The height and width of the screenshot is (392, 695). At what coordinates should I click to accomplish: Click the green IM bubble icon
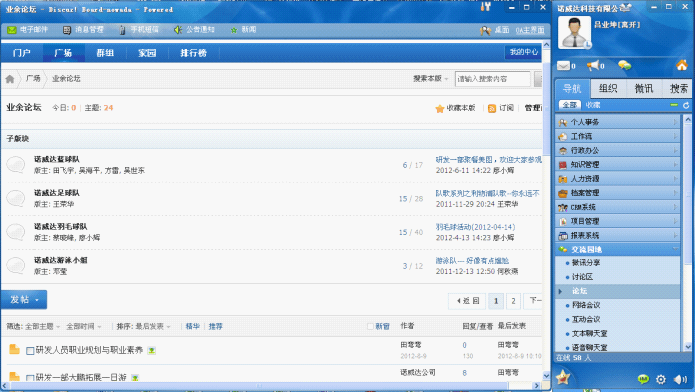pos(643,379)
